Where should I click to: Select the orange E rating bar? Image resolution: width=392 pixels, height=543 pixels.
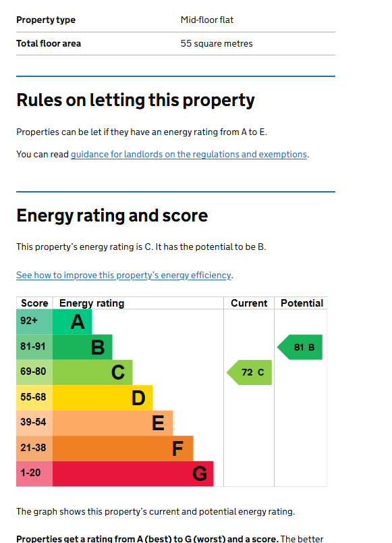[x=113, y=423]
